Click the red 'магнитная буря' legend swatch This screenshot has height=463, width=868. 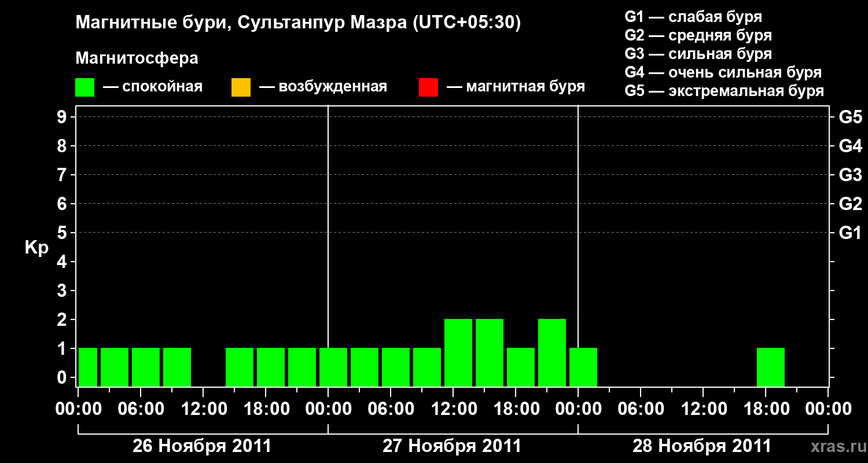click(428, 87)
